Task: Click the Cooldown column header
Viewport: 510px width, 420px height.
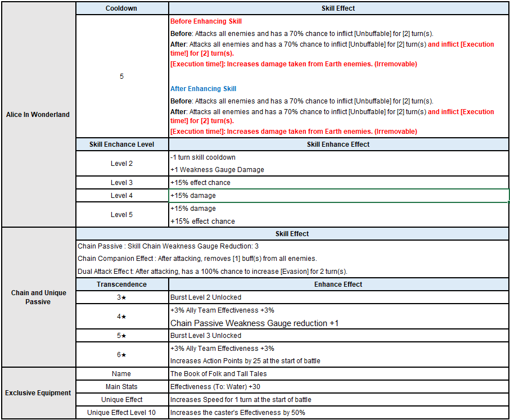Action: tap(121, 8)
